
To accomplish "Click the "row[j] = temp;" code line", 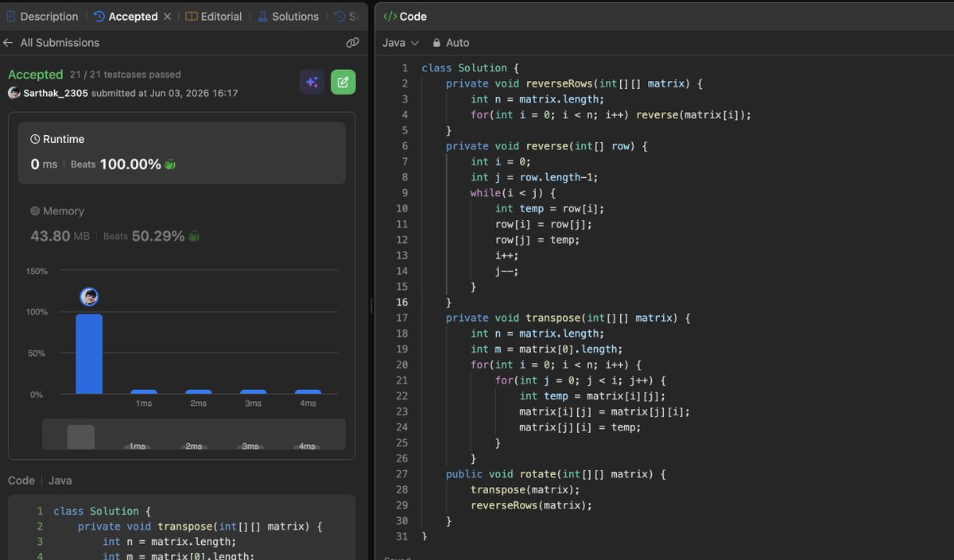I will 537,240.
